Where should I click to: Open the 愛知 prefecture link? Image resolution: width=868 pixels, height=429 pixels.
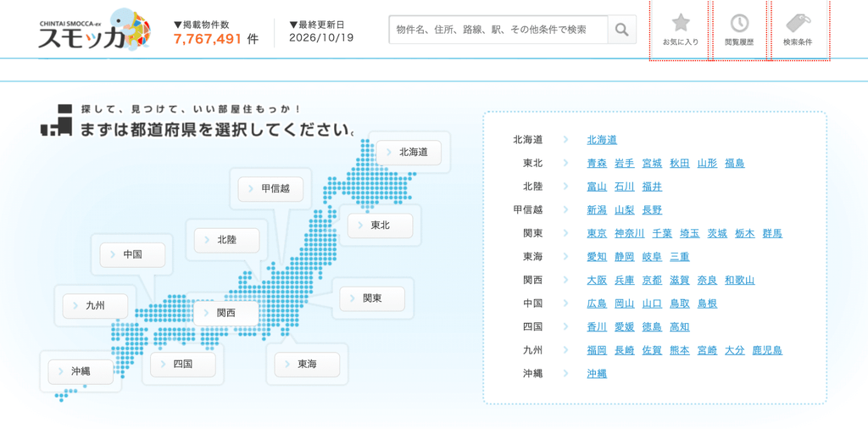[x=597, y=257]
